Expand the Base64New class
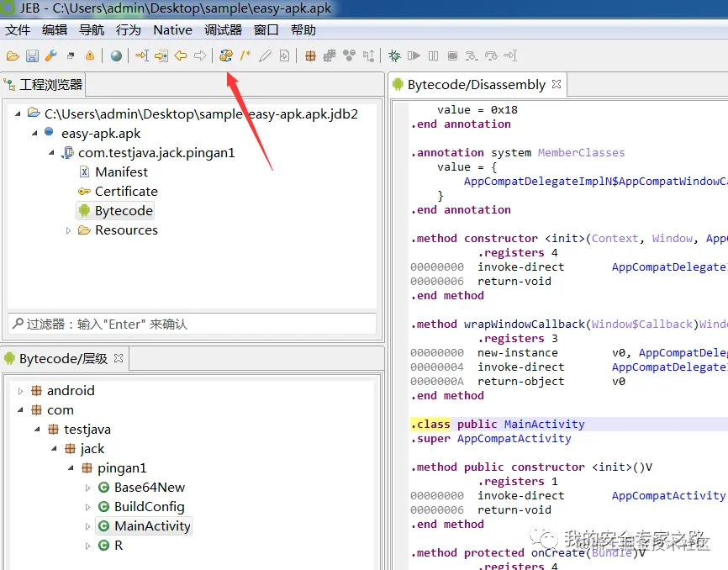 [87, 488]
